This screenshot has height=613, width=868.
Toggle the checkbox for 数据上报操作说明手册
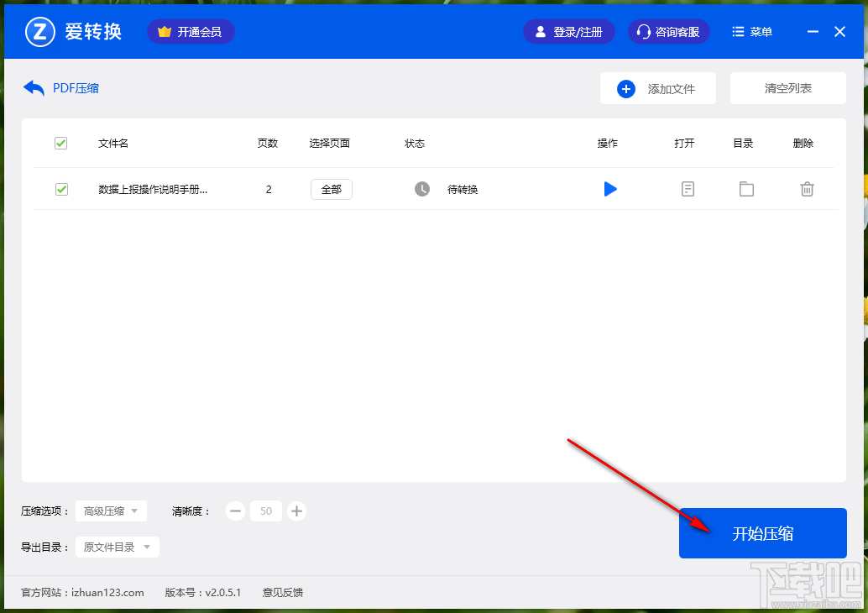pos(60,189)
